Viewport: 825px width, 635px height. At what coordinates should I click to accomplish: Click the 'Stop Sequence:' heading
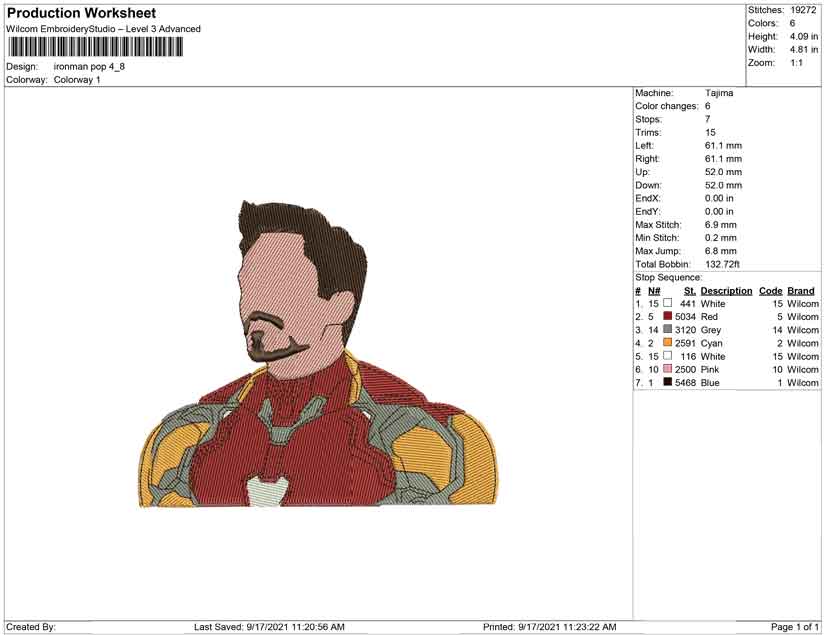point(668,277)
